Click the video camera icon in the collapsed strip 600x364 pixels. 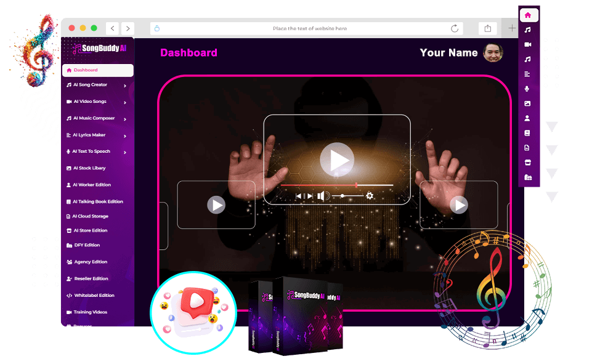[x=527, y=44]
